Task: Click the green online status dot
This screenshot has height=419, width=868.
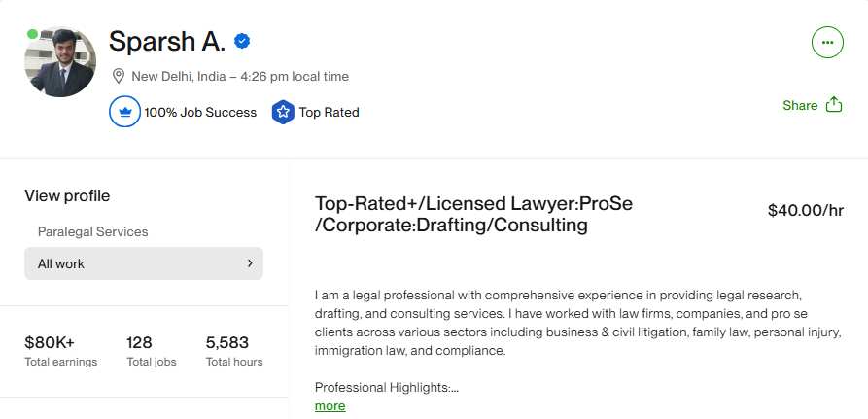Action: click(33, 34)
